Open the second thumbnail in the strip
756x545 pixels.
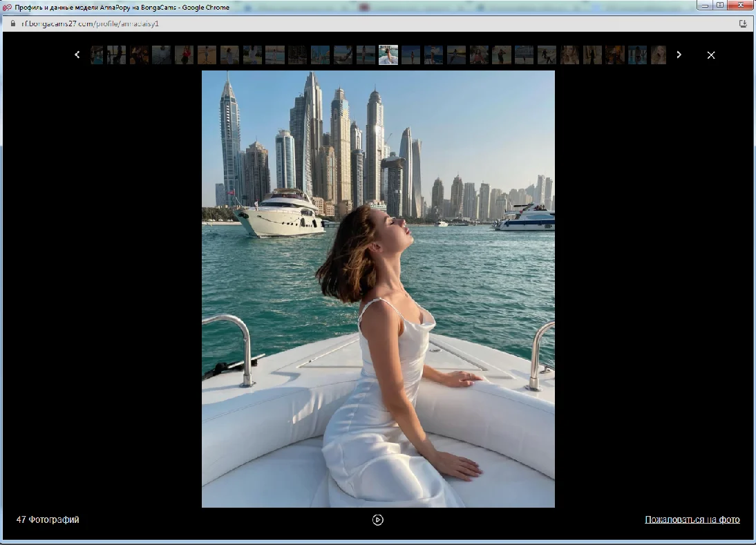click(116, 55)
